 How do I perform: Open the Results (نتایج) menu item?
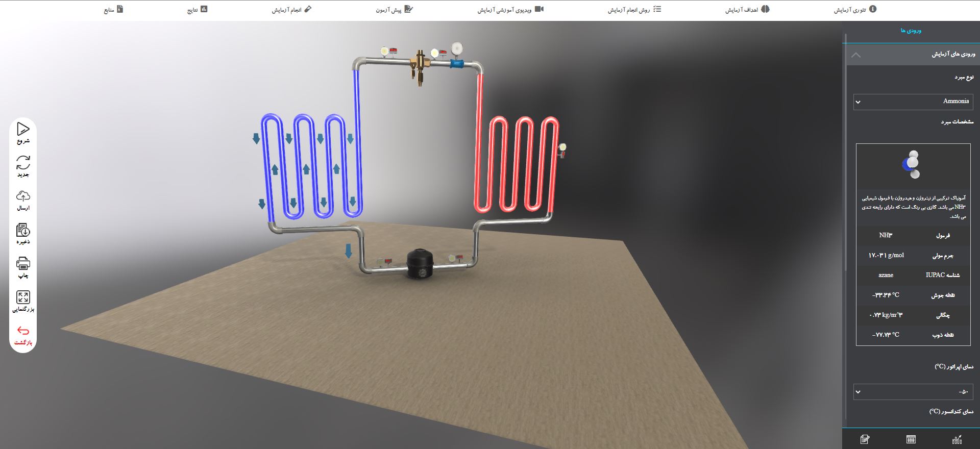click(197, 10)
